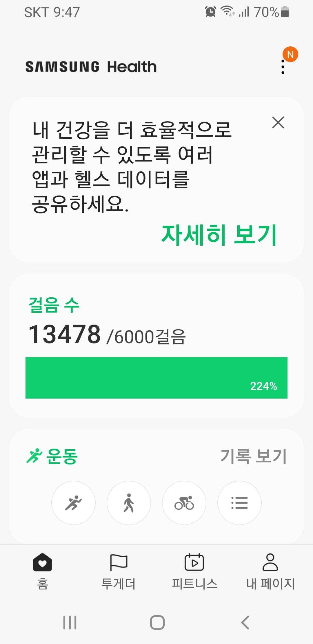Open the full exercise list
Image resolution: width=313 pixels, height=644 pixels.
pos(239,503)
